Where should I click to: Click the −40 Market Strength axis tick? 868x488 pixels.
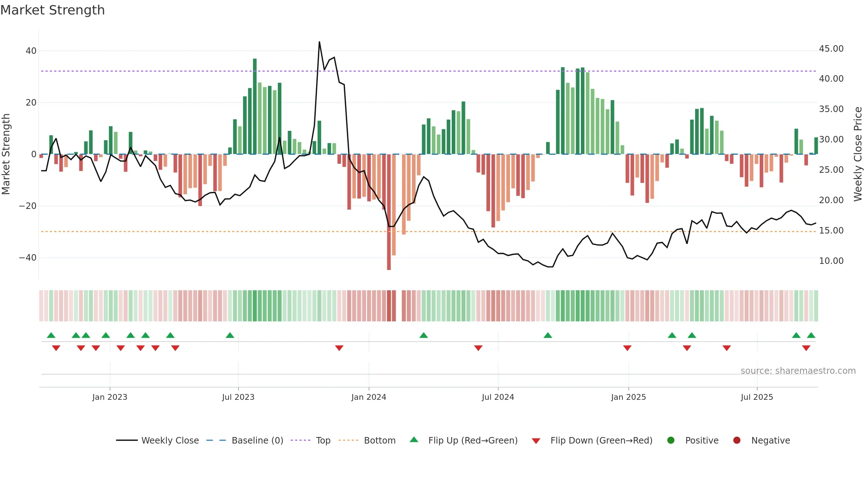coord(28,258)
